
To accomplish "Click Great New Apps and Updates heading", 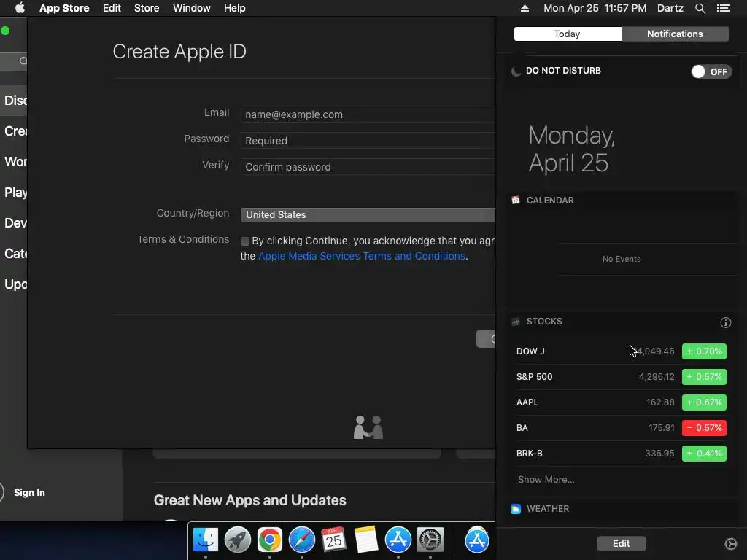I will pyautogui.click(x=249, y=500).
